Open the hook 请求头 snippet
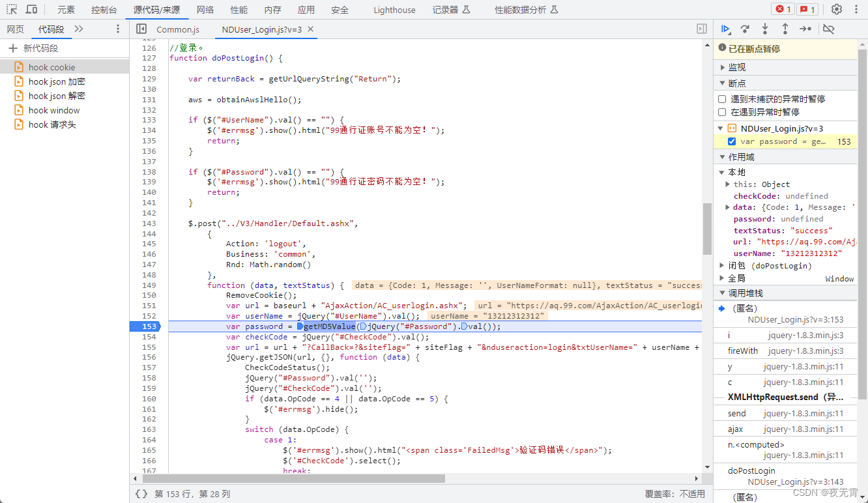Screen dimensions: 868x503 tap(65, 124)
